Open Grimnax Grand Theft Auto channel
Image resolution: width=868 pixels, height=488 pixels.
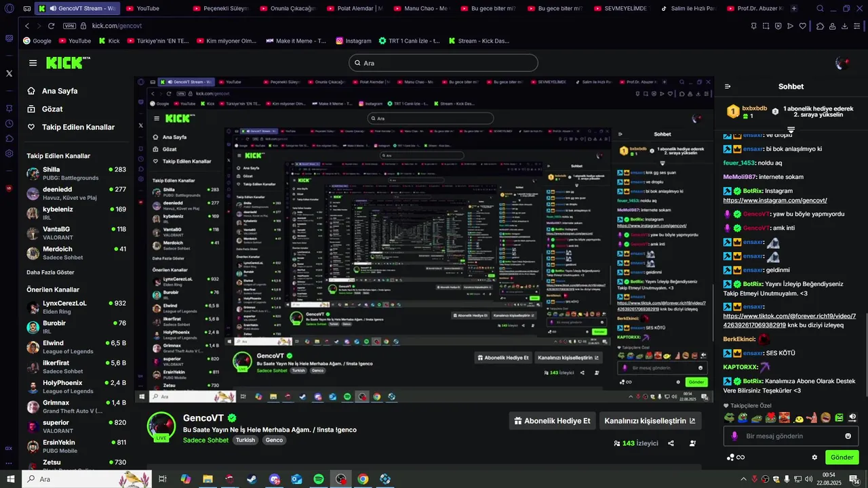76,406
